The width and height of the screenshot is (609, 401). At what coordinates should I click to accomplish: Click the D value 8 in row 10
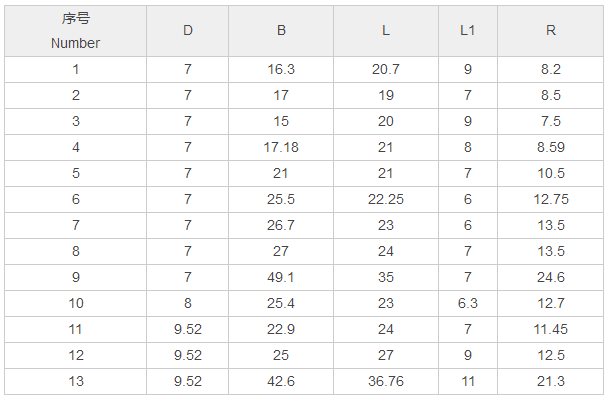(187, 303)
